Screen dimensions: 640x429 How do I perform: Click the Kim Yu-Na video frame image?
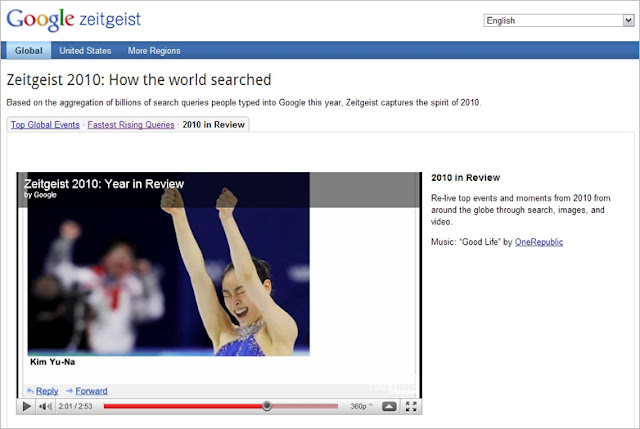click(x=169, y=264)
